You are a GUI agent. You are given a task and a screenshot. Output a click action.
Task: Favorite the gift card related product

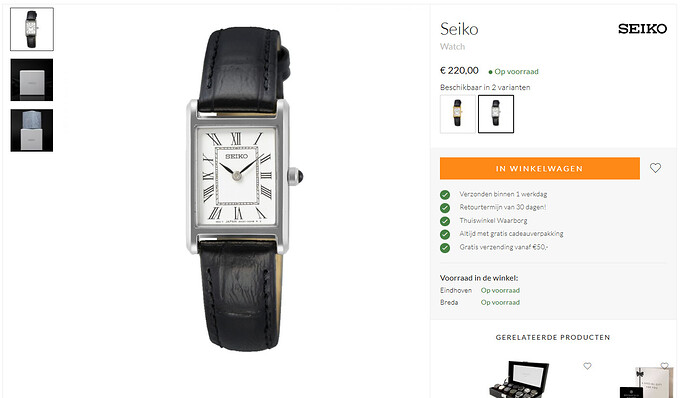(664, 366)
